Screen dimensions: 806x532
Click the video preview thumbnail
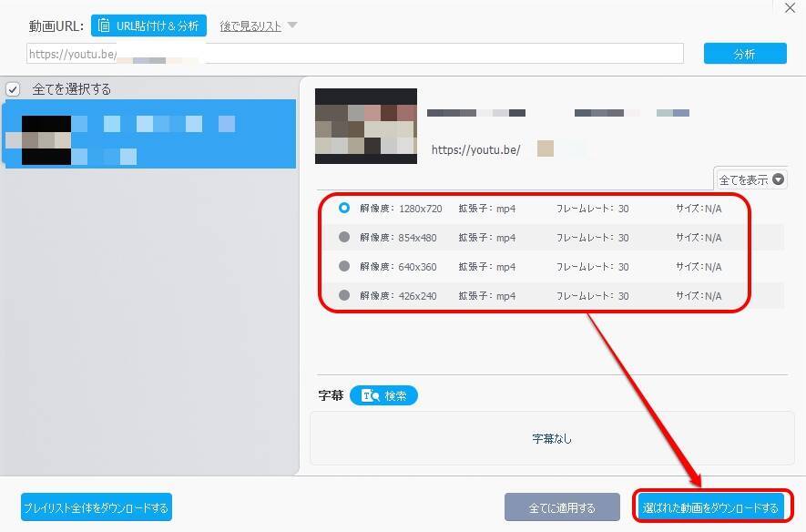click(365, 126)
